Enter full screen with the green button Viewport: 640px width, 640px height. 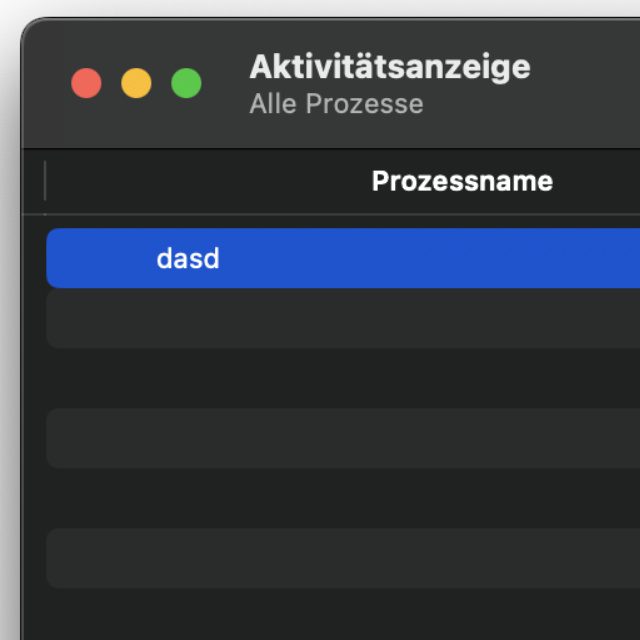tap(186, 83)
